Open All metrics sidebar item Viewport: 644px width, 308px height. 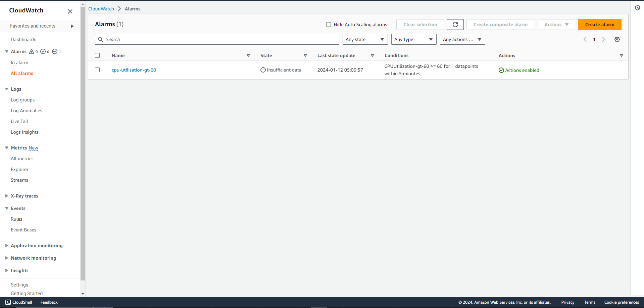click(x=22, y=159)
